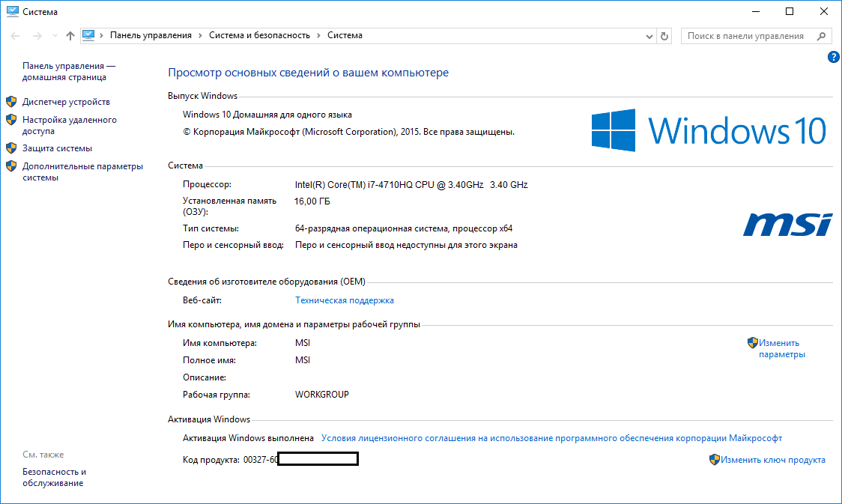Refresh the page with the refresh icon

click(x=664, y=36)
